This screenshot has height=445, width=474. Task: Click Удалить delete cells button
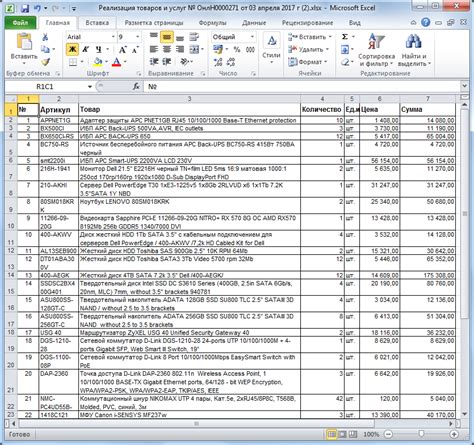coord(308,49)
